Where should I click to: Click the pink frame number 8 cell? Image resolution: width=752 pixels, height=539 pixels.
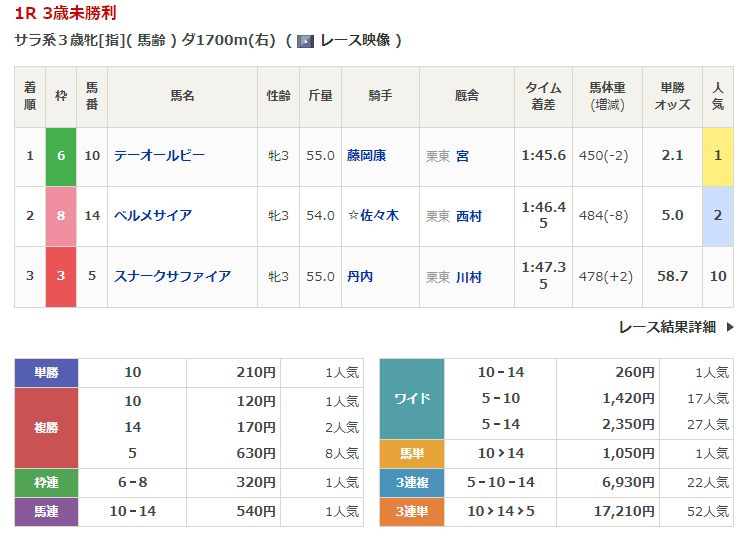[61, 216]
